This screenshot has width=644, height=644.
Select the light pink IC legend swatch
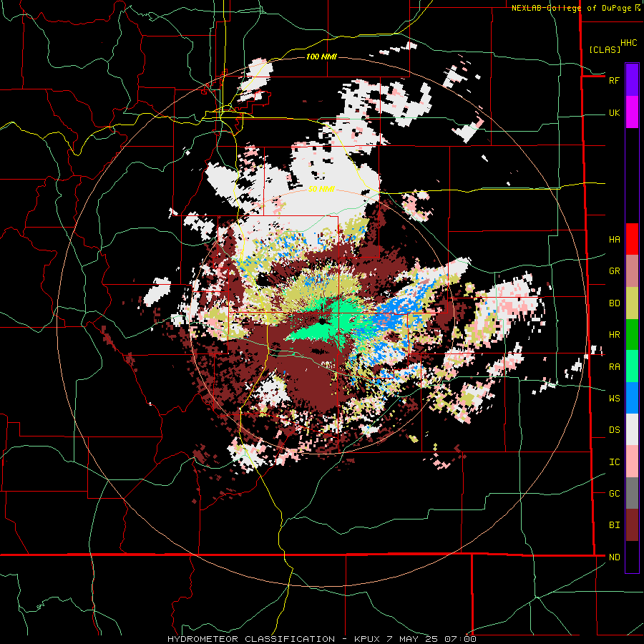point(632,462)
